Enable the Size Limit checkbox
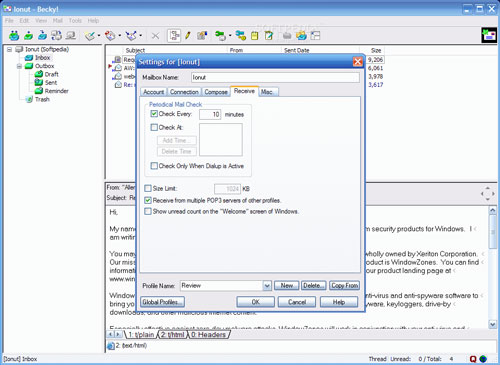 point(148,188)
